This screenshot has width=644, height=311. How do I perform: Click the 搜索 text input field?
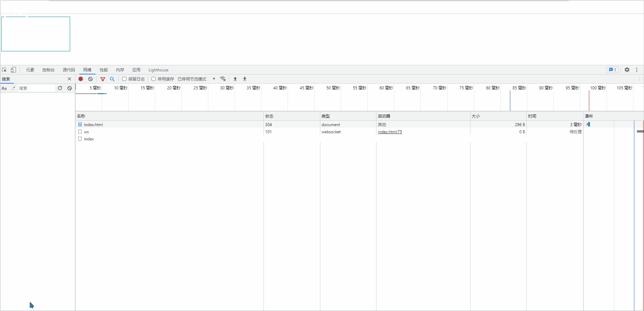[x=36, y=88]
